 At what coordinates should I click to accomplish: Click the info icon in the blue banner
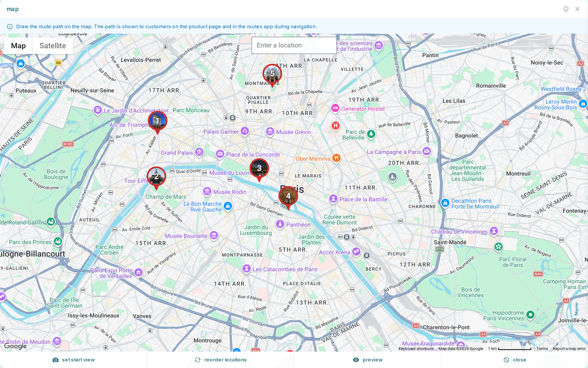(x=10, y=27)
